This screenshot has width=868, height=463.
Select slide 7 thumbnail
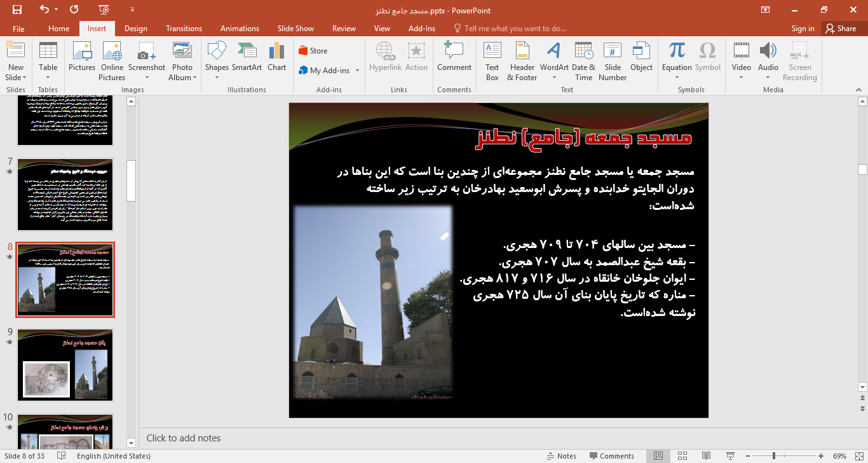tap(65, 195)
